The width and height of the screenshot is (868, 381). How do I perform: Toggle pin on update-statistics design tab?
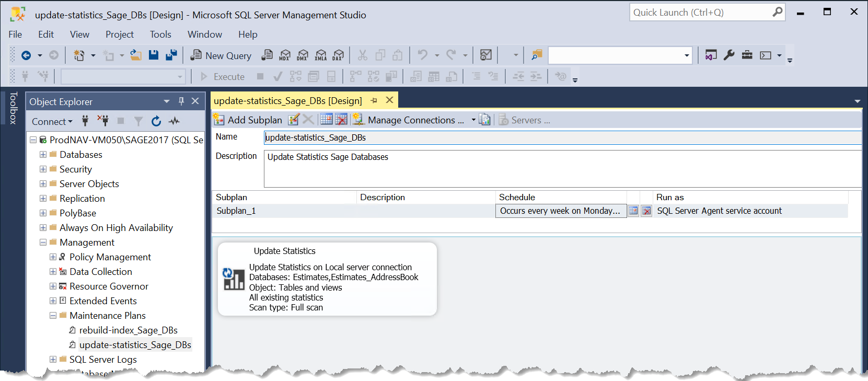tap(374, 100)
